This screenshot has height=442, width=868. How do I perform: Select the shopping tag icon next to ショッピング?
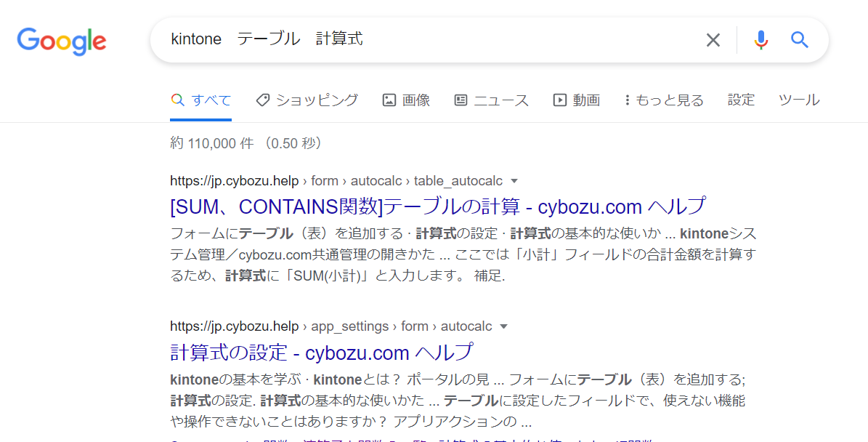click(262, 100)
